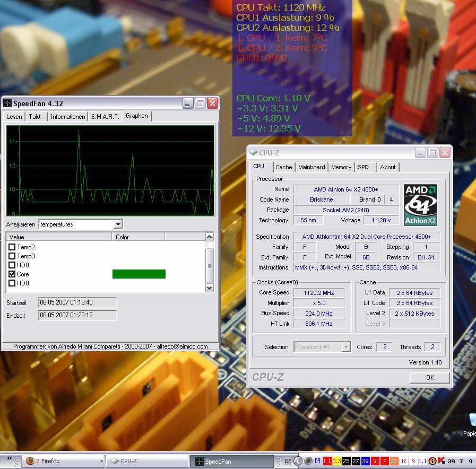Viewport: 476px width, 469px height.
Task: Expand the Firefox taskbar group arrow
Action: [101, 462]
